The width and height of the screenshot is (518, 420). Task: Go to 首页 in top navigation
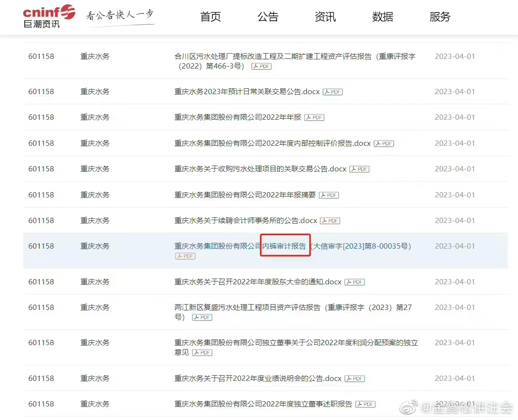point(210,17)
